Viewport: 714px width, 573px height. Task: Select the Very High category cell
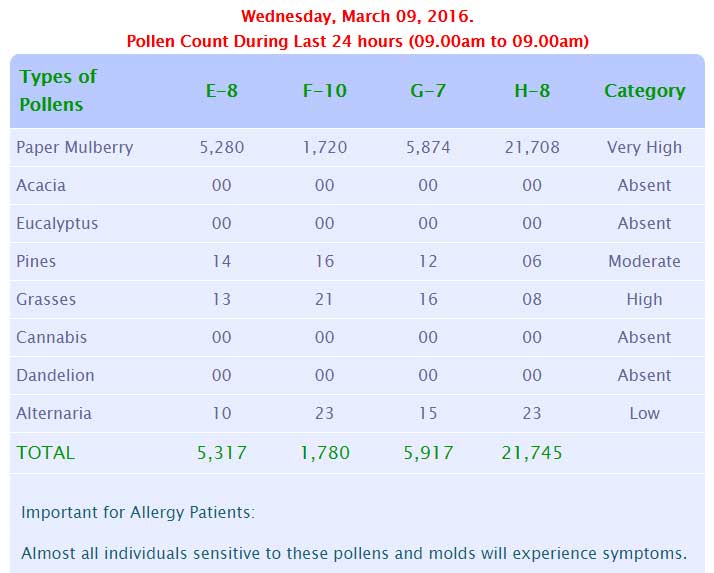(644, 147)
